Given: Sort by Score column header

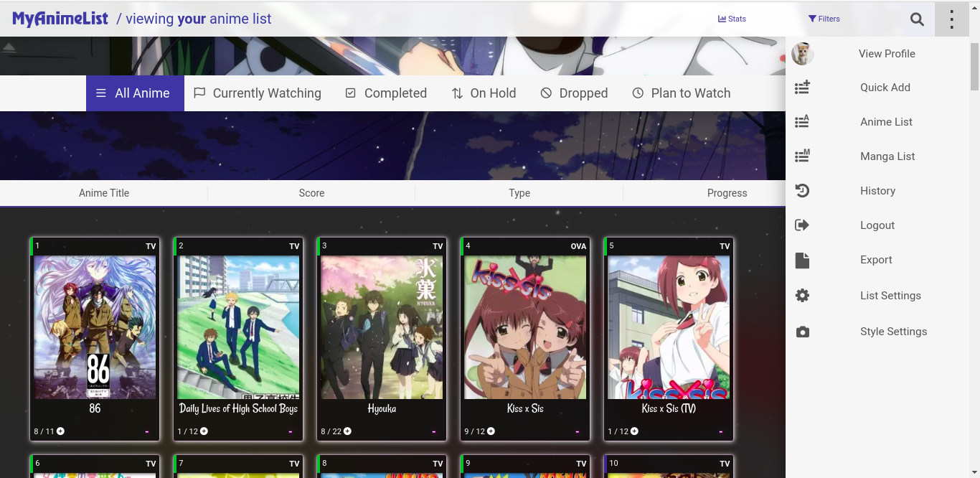Looking at the screenshot, I should (311, 193).
